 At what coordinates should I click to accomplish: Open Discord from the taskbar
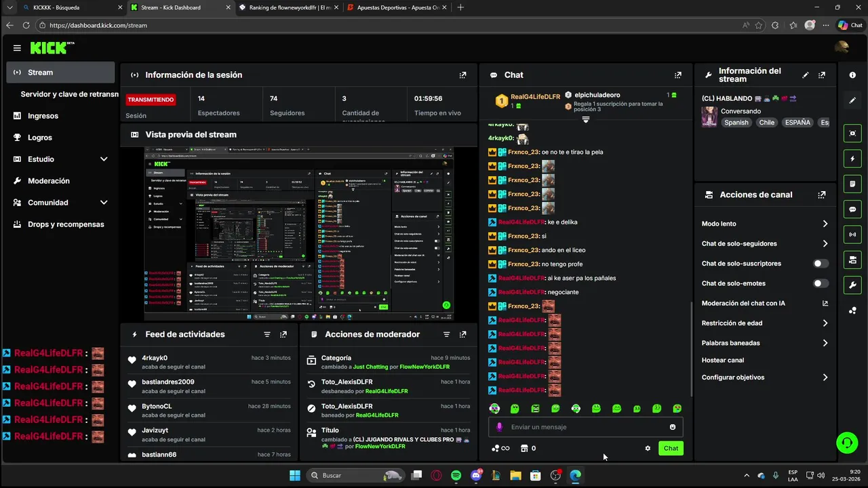476,476
